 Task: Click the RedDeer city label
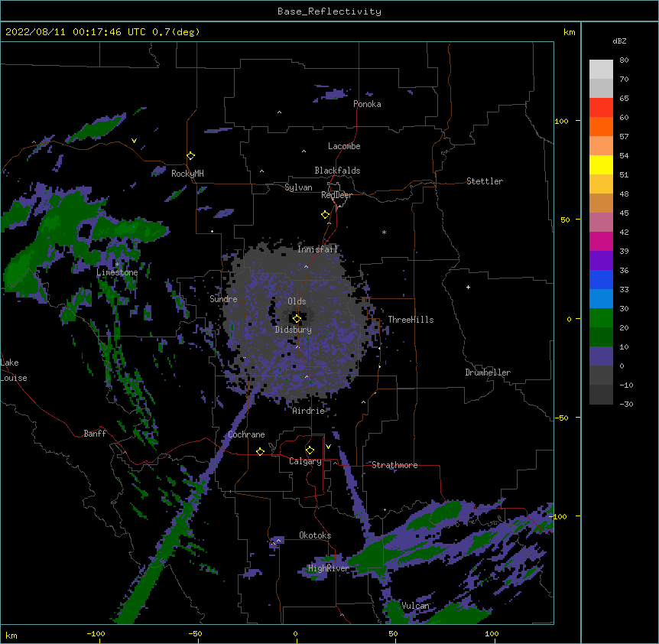(336, 195)
